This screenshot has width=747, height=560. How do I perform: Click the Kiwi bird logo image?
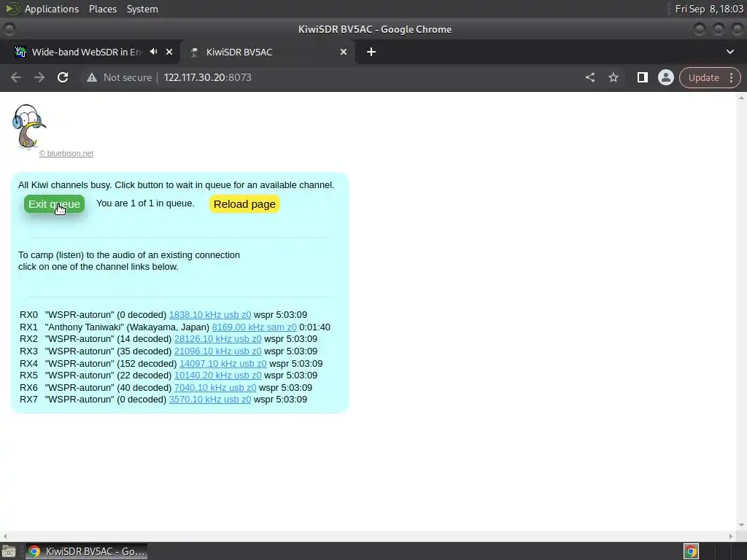[x=28, y=126]
